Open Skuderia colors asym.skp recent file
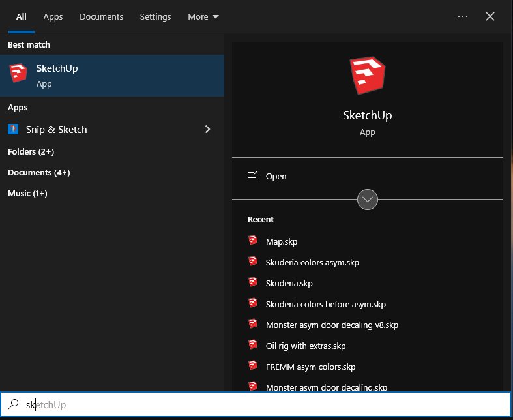The height and width of the screenshot is (420, 513). click(x=312, y=262)
